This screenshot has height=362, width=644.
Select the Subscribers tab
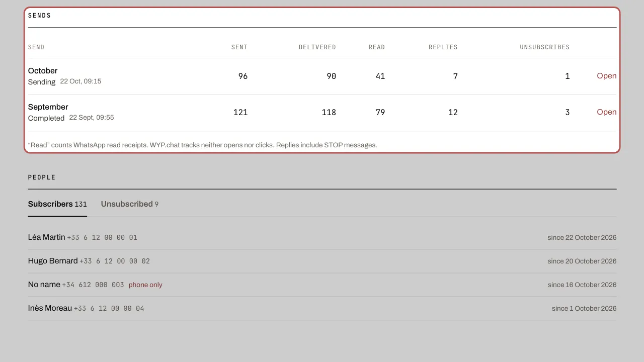57,204
